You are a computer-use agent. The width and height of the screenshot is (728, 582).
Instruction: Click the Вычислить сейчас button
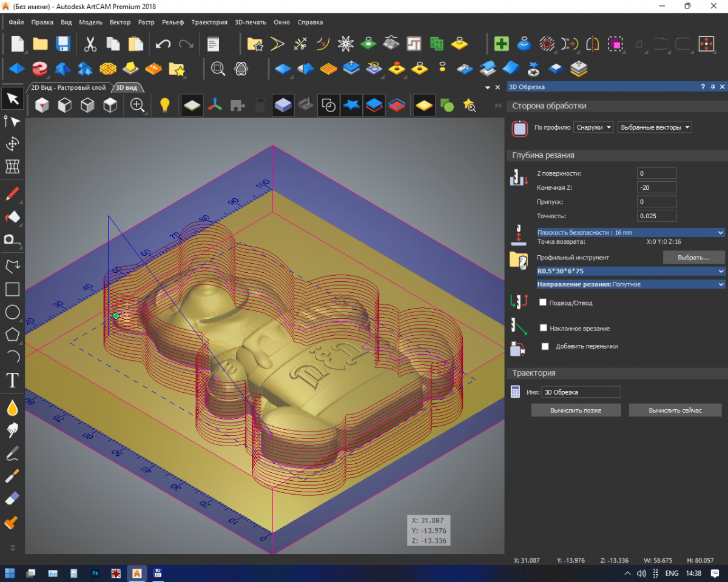click(x=675, y=410)
